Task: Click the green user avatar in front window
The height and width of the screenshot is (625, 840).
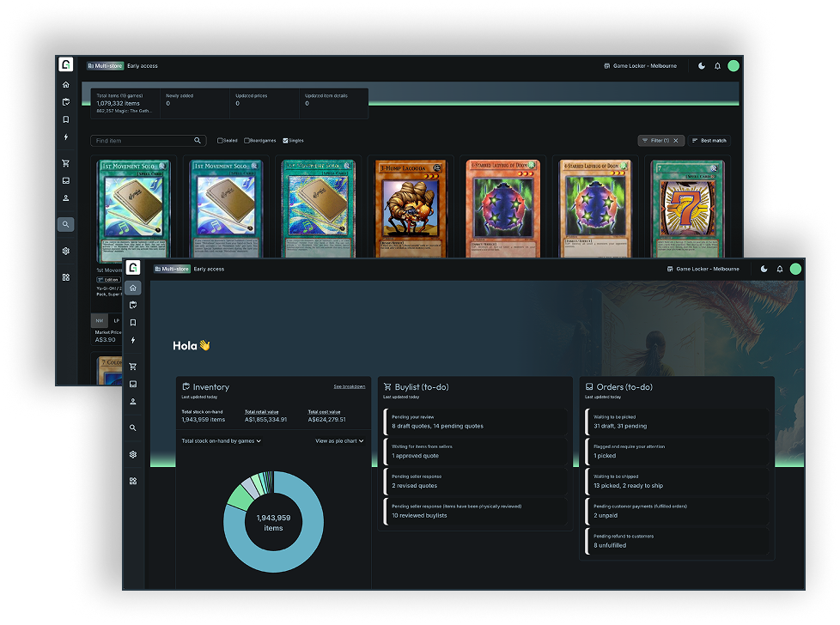Action: 795,269
